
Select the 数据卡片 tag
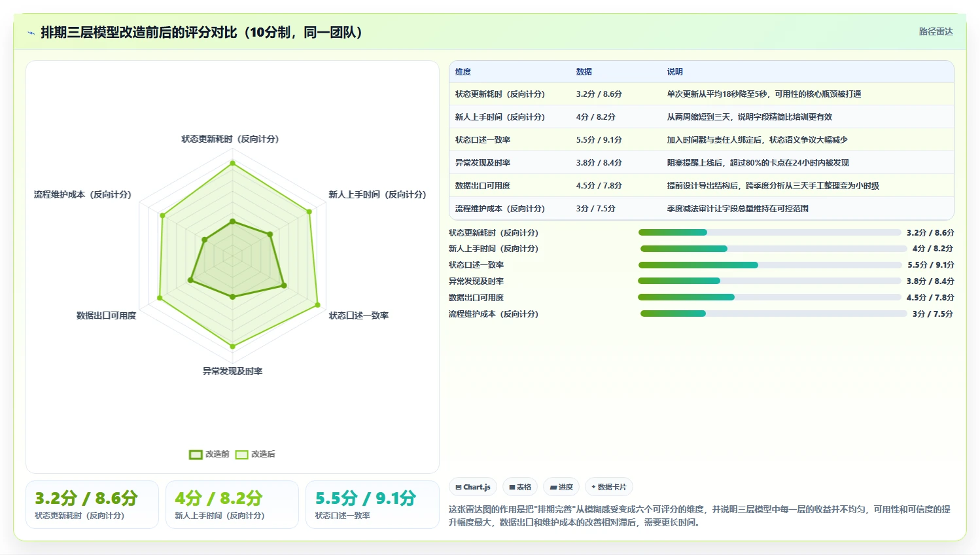point(609,487)
